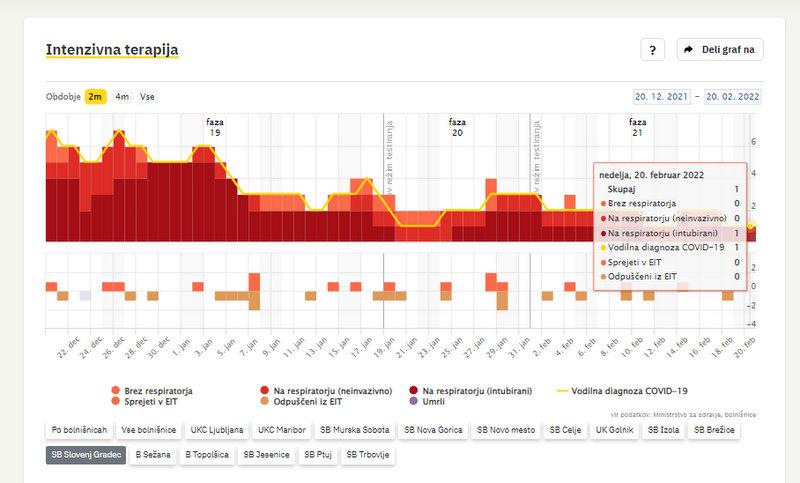Open the question mark help button

click(652, 49)
